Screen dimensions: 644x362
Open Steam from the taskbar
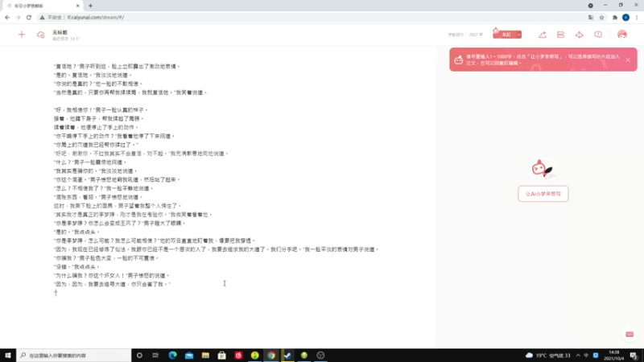point(287,355)
